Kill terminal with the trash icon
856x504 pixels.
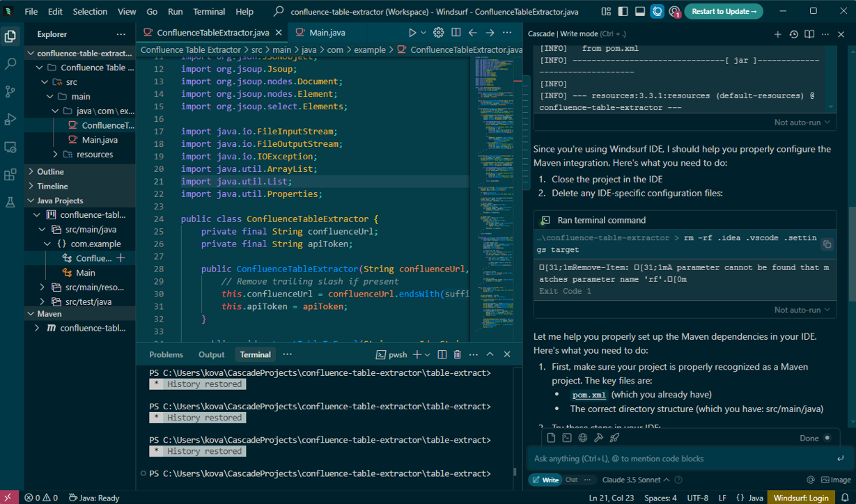click(457, 354)
